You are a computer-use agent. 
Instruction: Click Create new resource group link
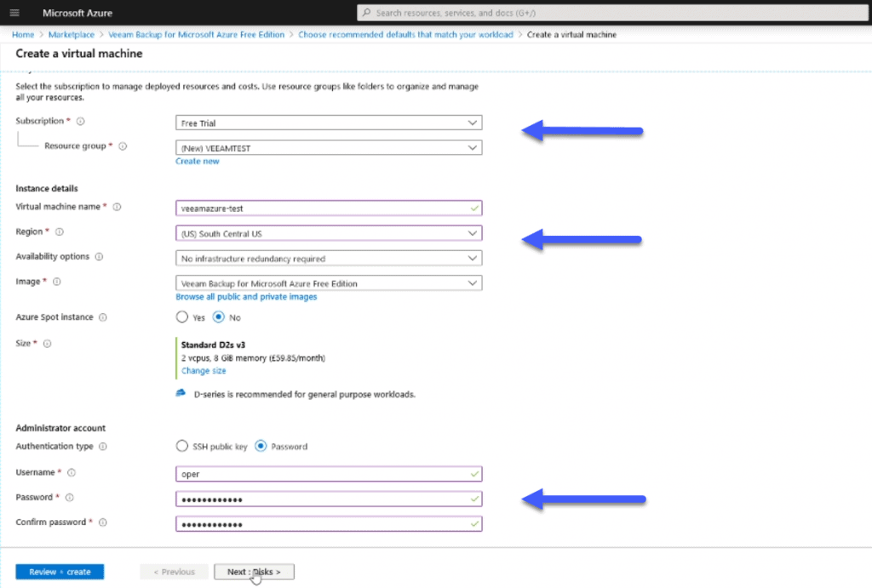(198, 161)
